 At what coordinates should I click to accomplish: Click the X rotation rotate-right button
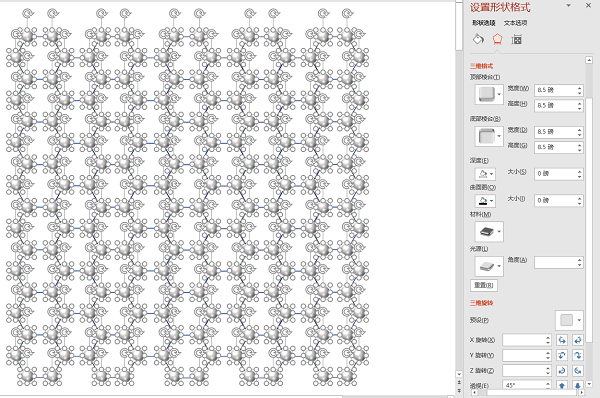pos(578,340)
